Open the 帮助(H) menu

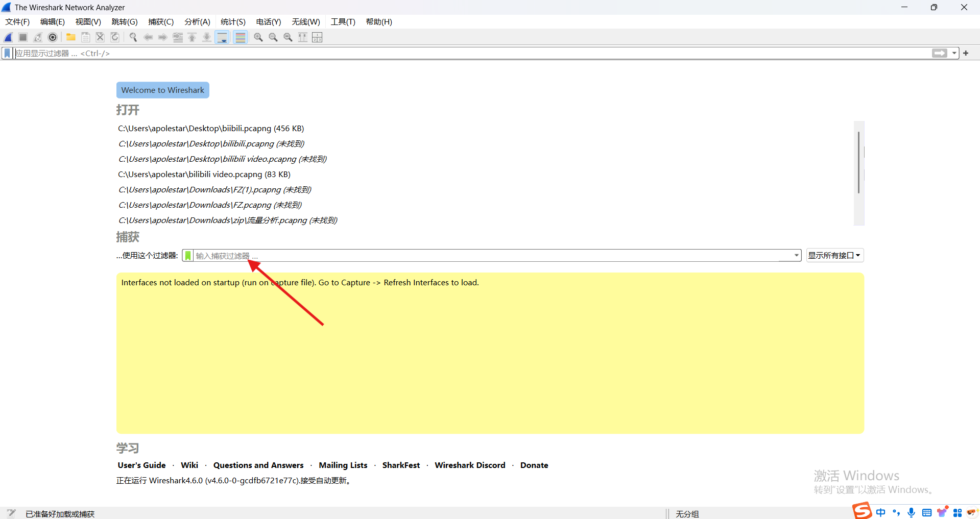[x=379, y=22]
